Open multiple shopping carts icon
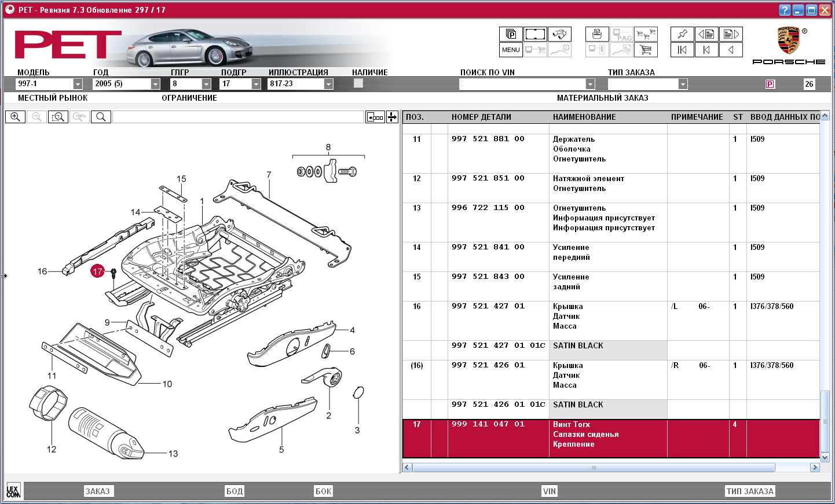This screenshot has height=504, width=835. (x=646, y=34)
